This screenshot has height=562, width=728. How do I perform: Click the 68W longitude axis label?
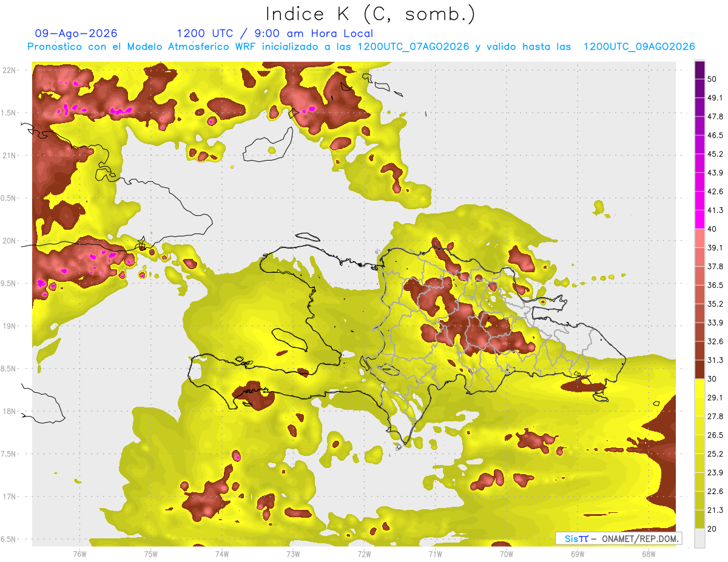click(x=648, y=554)
